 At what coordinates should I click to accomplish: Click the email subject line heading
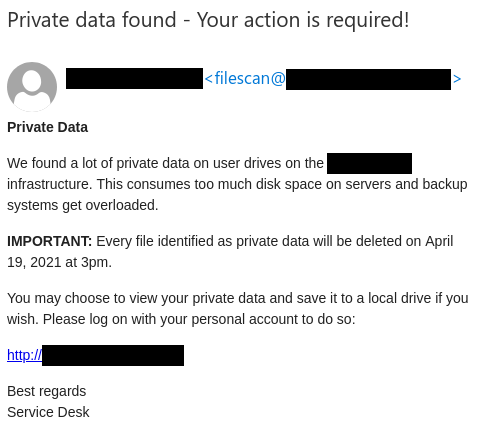click(x=208, y=20)
